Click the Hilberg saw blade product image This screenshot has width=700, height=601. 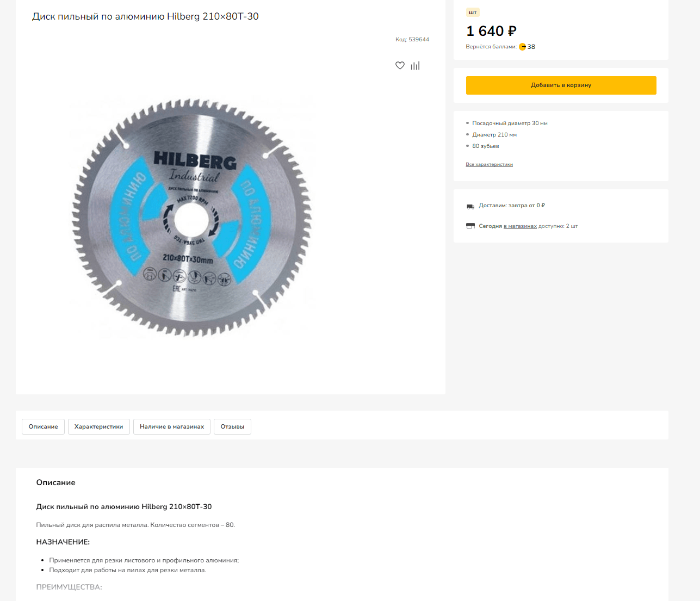[x=192, y=218]
